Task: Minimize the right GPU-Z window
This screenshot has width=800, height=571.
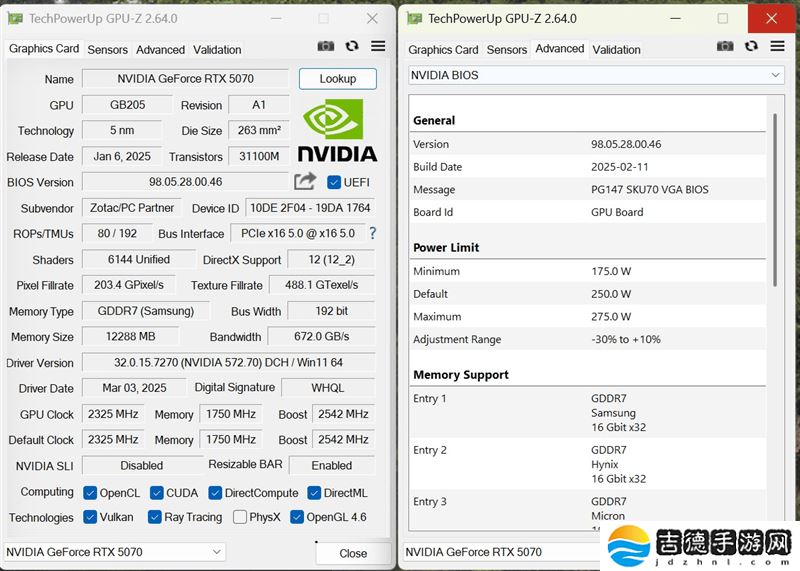Action: coord(676,19)
